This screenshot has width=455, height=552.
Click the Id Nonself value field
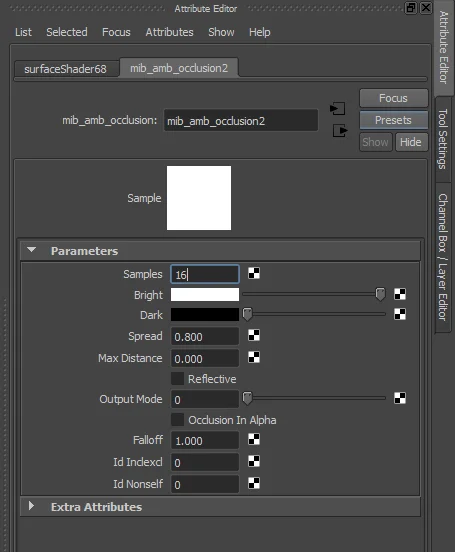(x=205, y=484)
